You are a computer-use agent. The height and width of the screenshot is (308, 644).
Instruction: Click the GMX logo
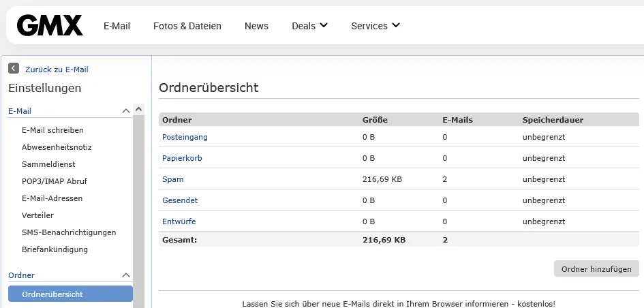[50, 26]
